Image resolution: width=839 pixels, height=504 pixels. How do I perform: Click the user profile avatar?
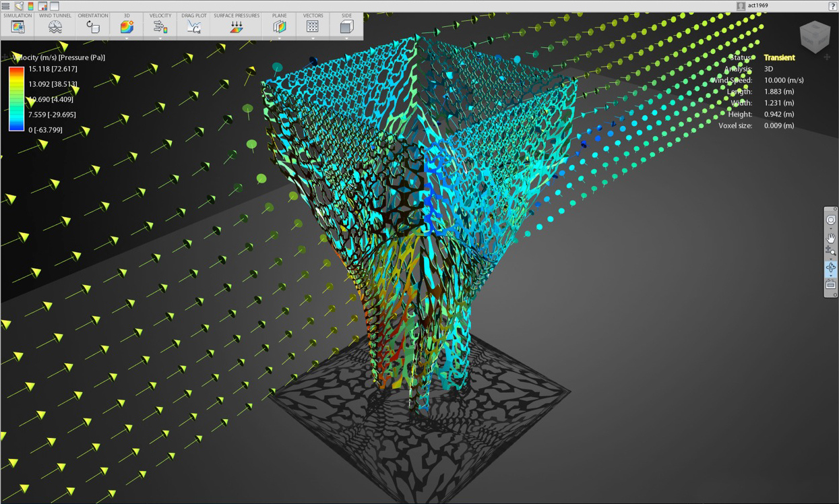pyautogui.click(x=741, y=6)
